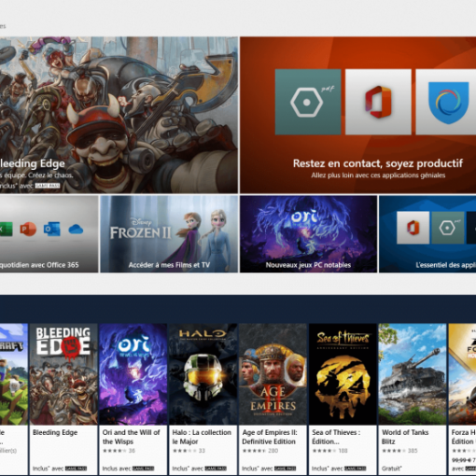Open the Minecraft game cover

[x=14, y=374]
